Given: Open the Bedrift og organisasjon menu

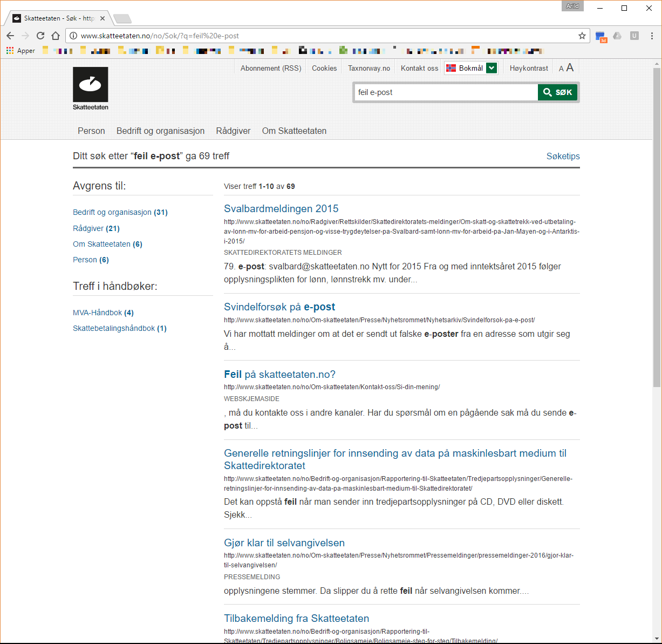Looking at the screenshot, I should (x=160, y=131).
